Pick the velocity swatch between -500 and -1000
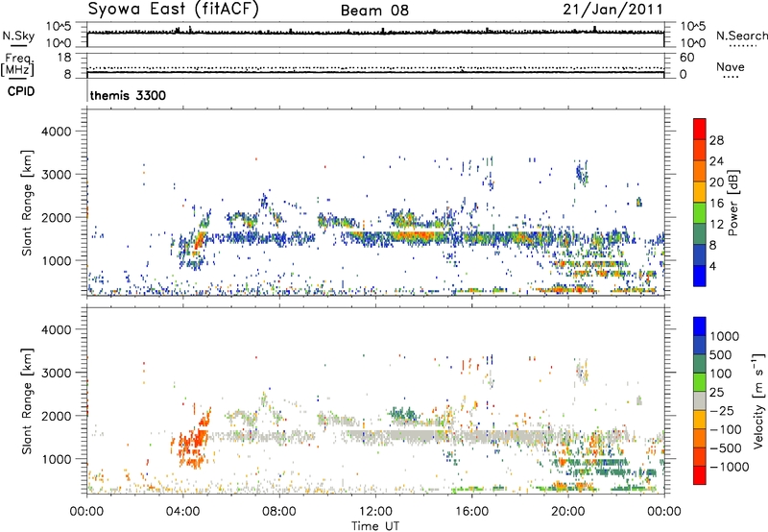 [x=700, y=456]
